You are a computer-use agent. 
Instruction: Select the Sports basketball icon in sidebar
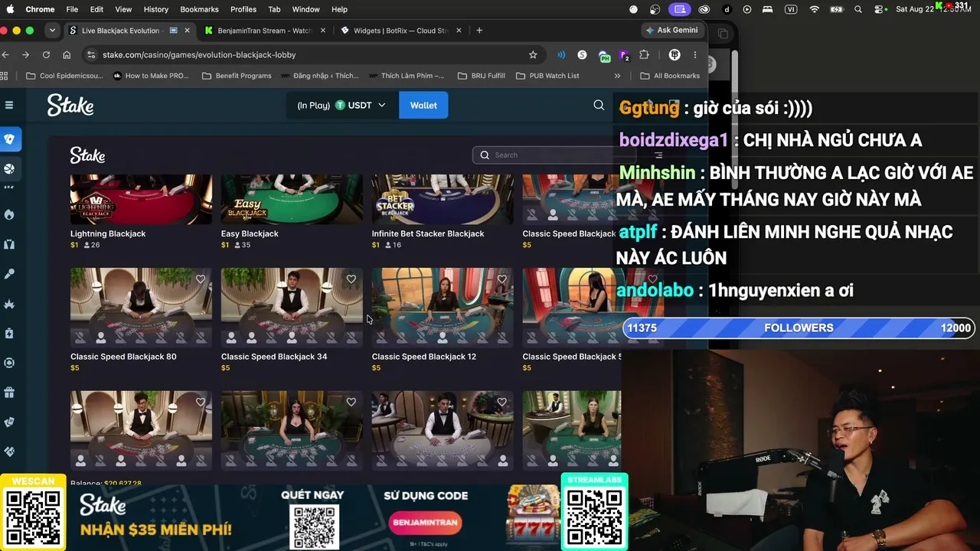pos(9,168)
